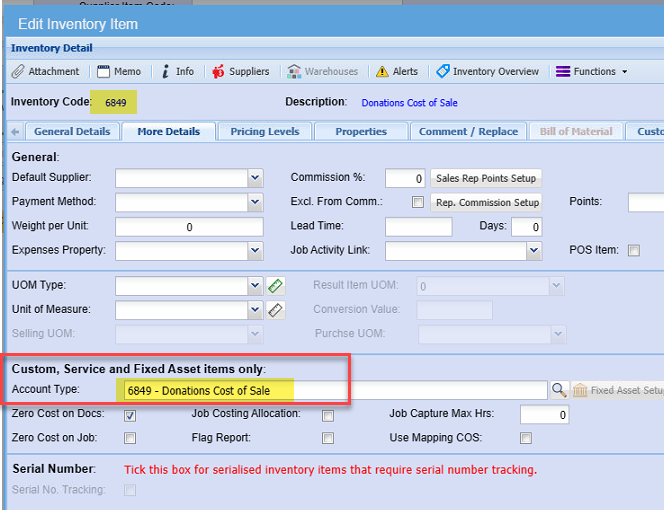This screenshot has height=510, width=664.
Task: Enable the Use Mapping COS checkbox
Action: coord(526,438)
